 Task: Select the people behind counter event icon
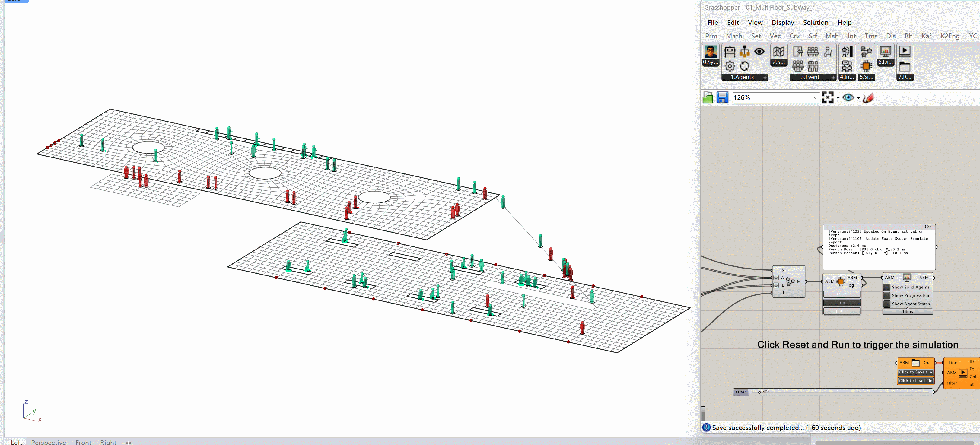point(813,66)
